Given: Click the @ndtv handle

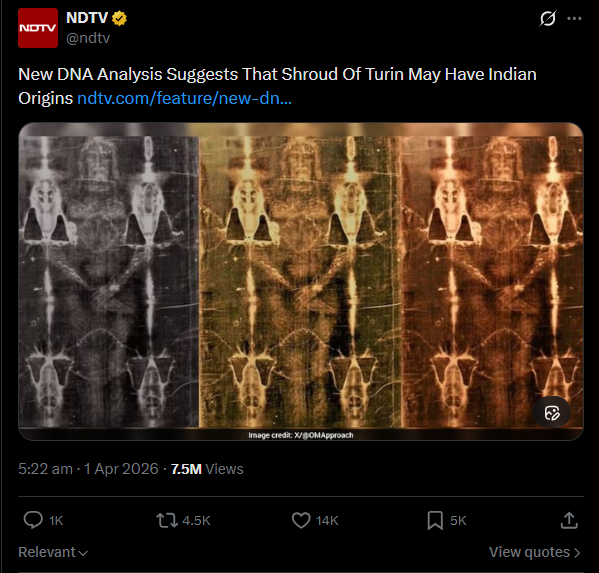Looking at the screenshot, I should point(88,38).
